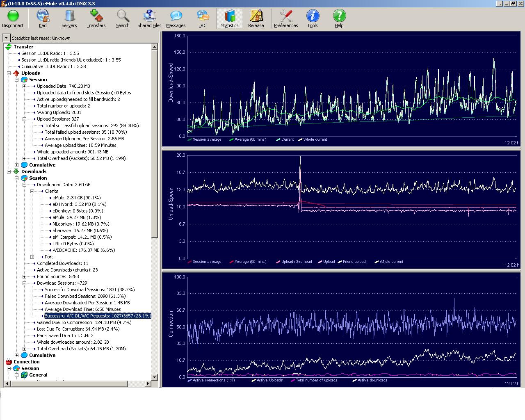Select the Statistics toolbar button

(x=230, y=19)
